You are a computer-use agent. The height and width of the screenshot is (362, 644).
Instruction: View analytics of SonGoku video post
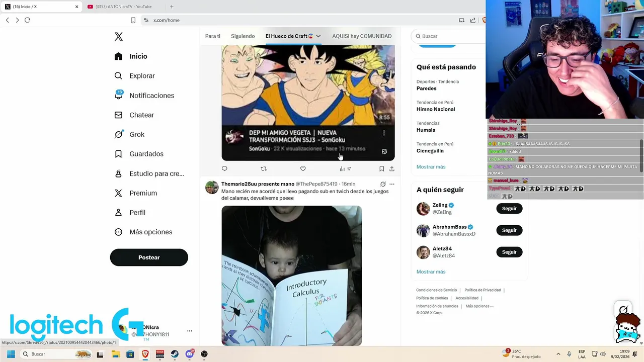(345, 169)
